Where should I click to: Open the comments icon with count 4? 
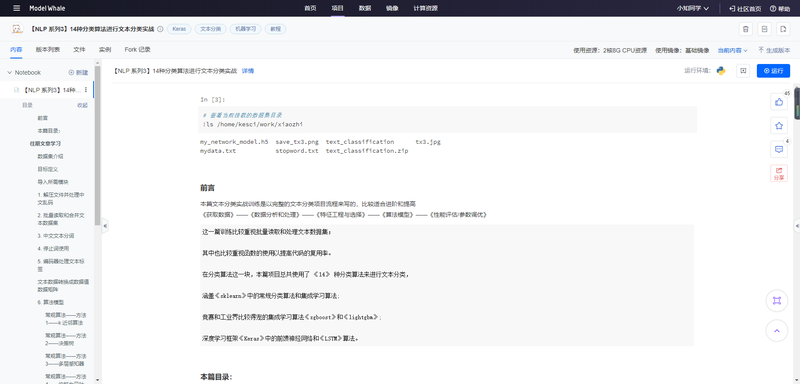click(x=779, y=149)
